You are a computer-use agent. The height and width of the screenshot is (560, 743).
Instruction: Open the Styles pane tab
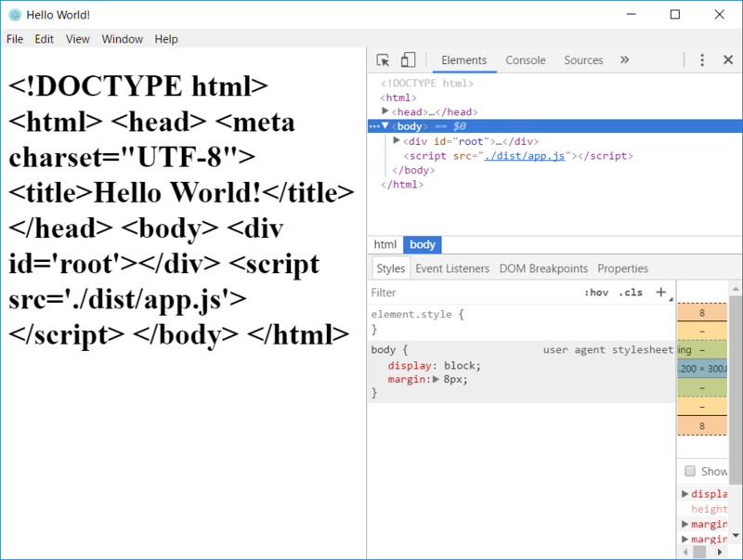click(x=390, y=268)
